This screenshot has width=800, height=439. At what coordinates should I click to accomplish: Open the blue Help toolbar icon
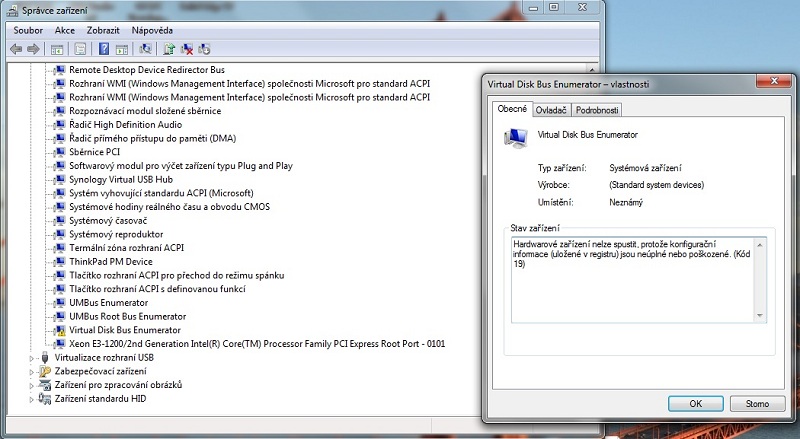coord(103,48)
